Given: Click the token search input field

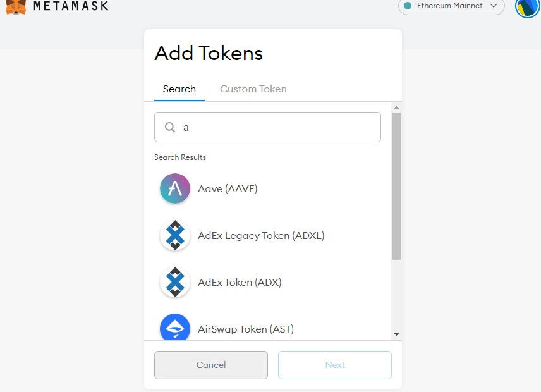Looking at the screenshot, I should (x=267, y=127).
